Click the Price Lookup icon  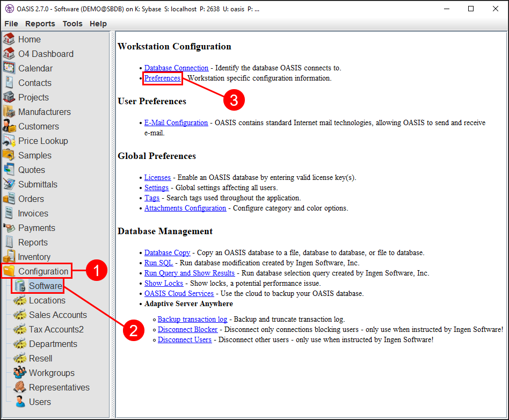(x=9, y=141)
